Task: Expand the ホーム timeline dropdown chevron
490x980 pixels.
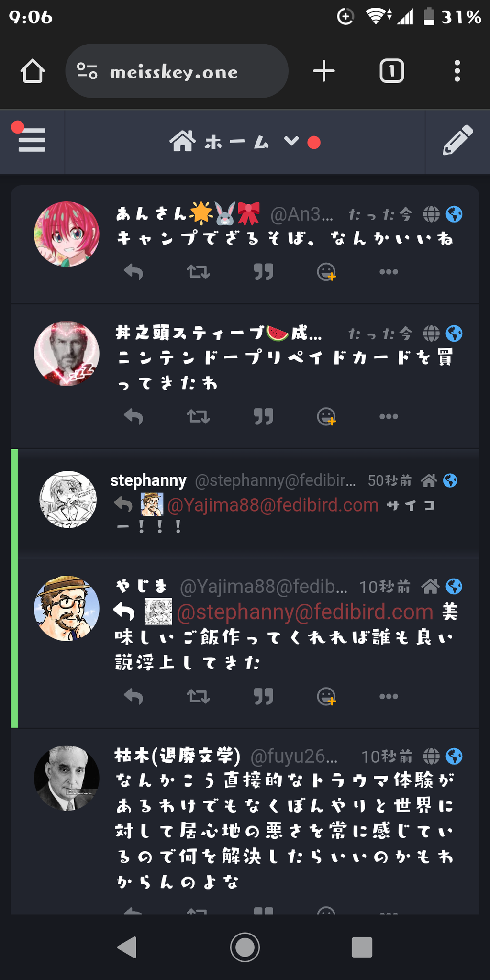Action: click(291, 141)
